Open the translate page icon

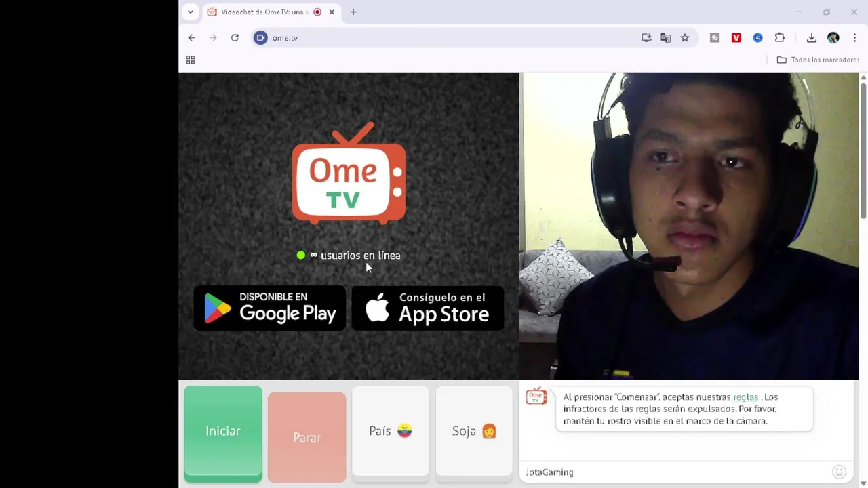tap(665, 38)
